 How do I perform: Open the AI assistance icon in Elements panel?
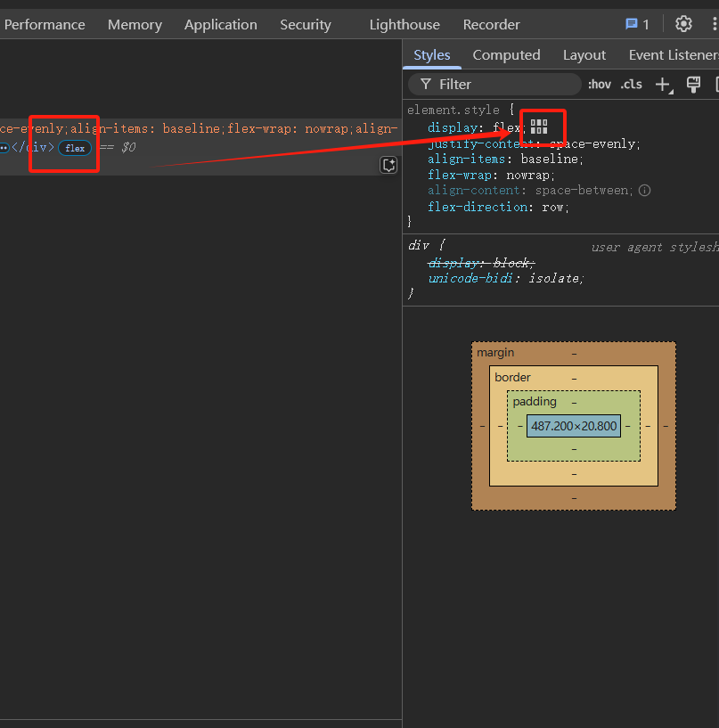(388, 165)
